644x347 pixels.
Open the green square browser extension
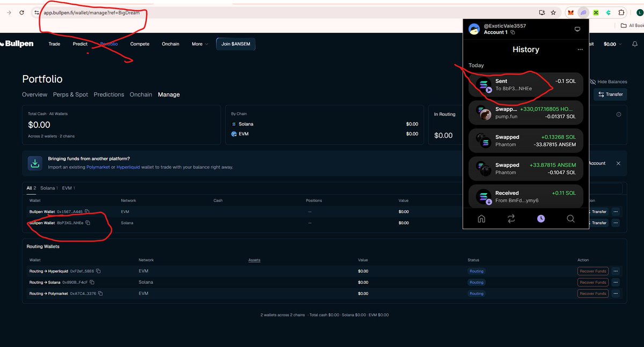596,12
